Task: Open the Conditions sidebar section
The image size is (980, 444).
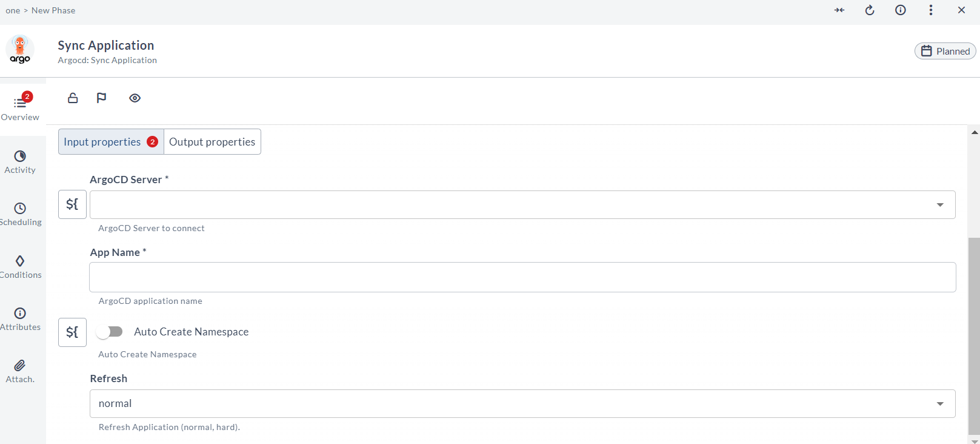Action: click(x=20, y=267)
